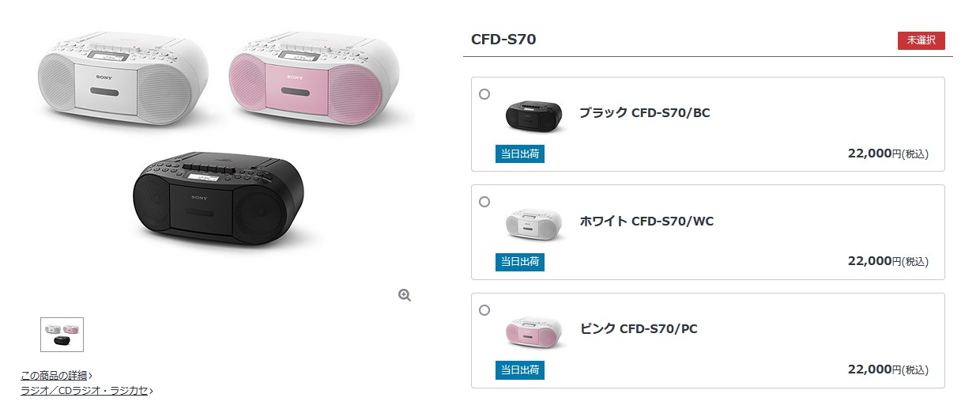
Task: Click 当日出荷 badge on black model
Action: 520,153
